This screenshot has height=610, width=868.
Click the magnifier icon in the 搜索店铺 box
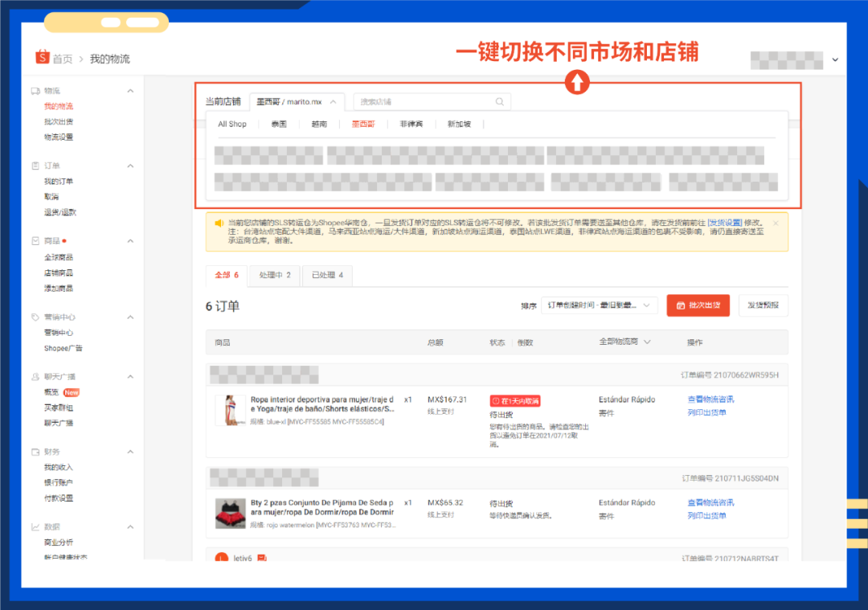pyautogui.click(x=499, y=101)
